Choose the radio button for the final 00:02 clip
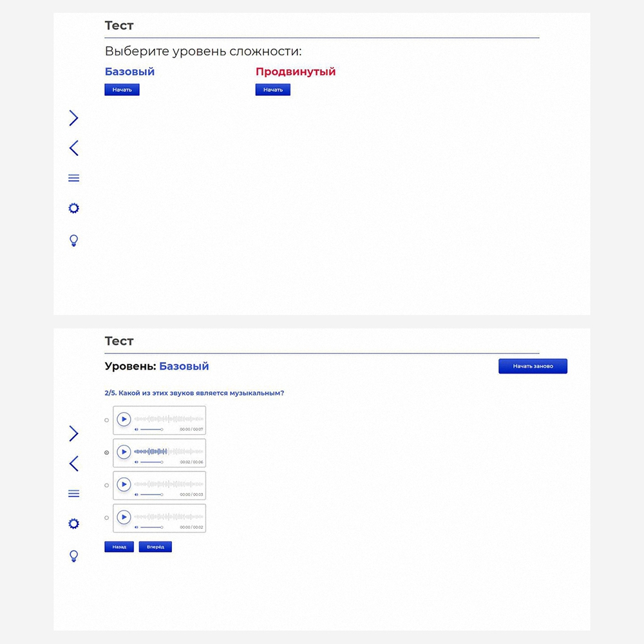 (x=107, y=518)
